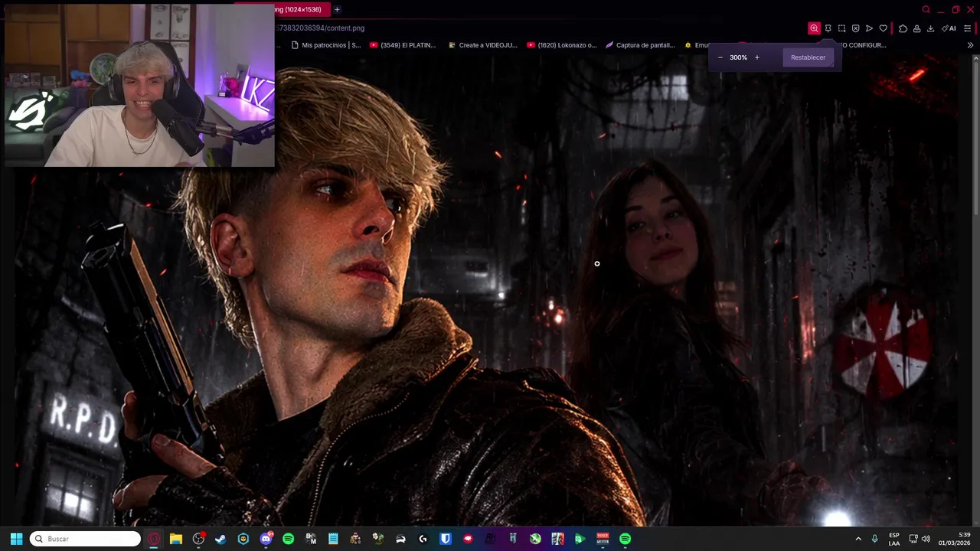Open the '(3549) El PLATIN...' bookmark
This screenshot has height=551, width=980.
403,45
